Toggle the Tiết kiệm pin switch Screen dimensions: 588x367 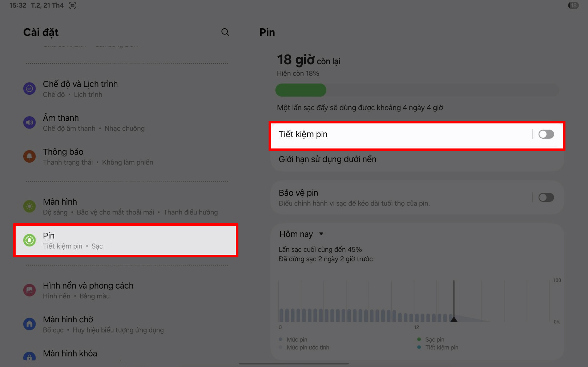point(546,134)
